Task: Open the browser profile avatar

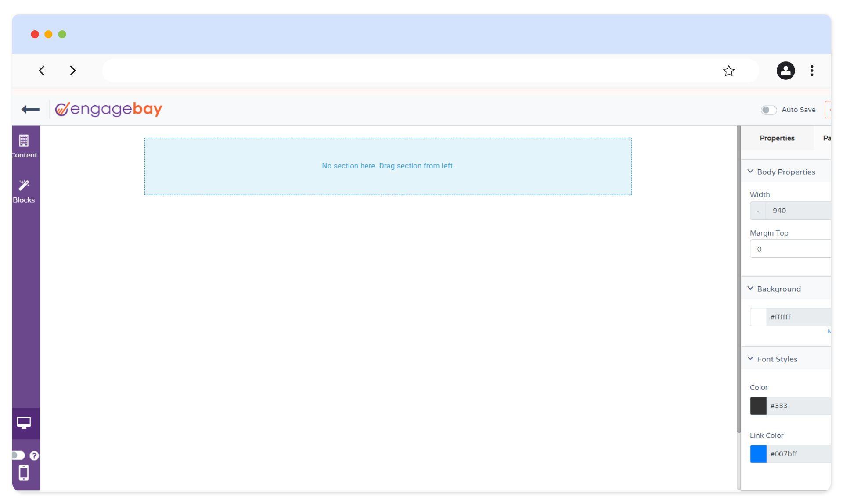Action: (x=785, y=71)
